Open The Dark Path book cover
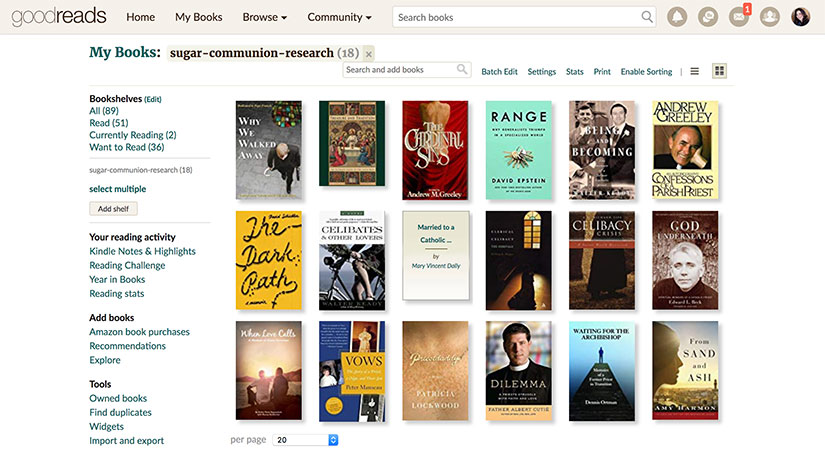This screenshot has width=825, height=450. (269, 260)
